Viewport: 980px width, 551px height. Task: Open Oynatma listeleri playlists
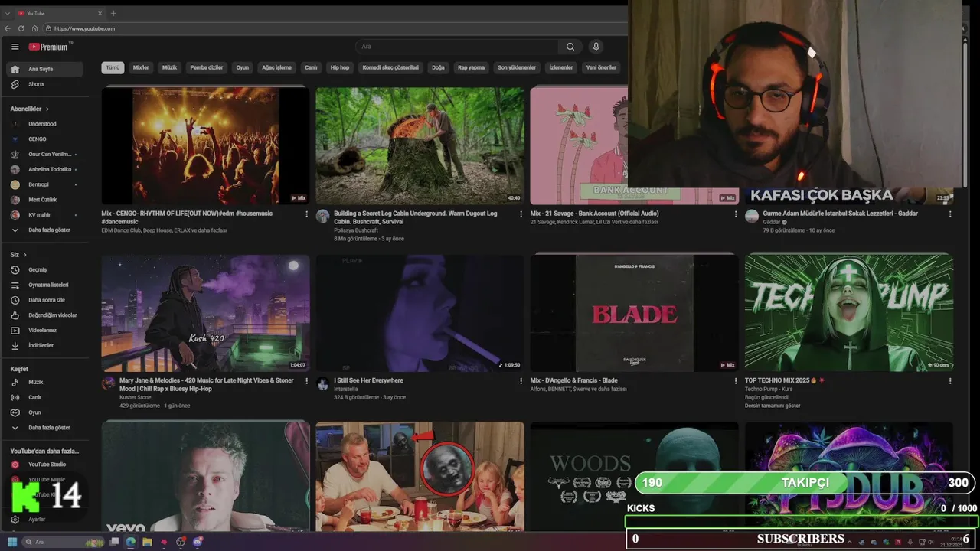(44, 285)
